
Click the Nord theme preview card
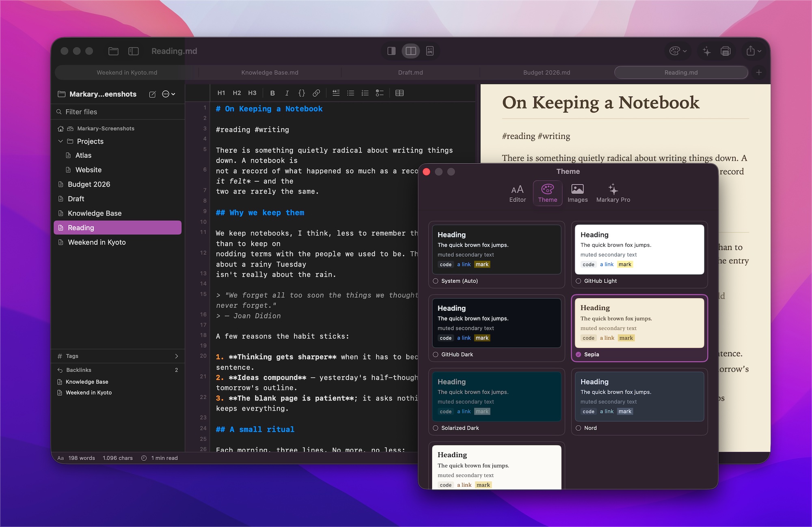coord(639,396)
